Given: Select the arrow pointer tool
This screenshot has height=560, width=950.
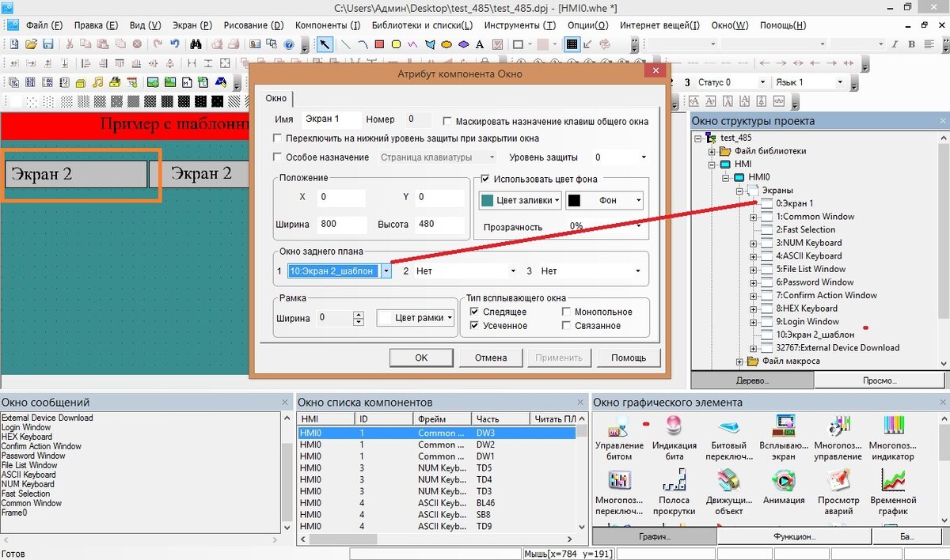Looking at the screenshot, I should (x=325, y=44).
